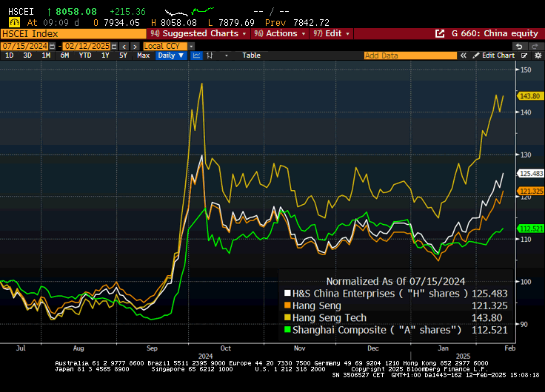Screen dimensions: 545x392
Task: Click the H&S China Enterprises legend label
Action: tap(381, 294)
